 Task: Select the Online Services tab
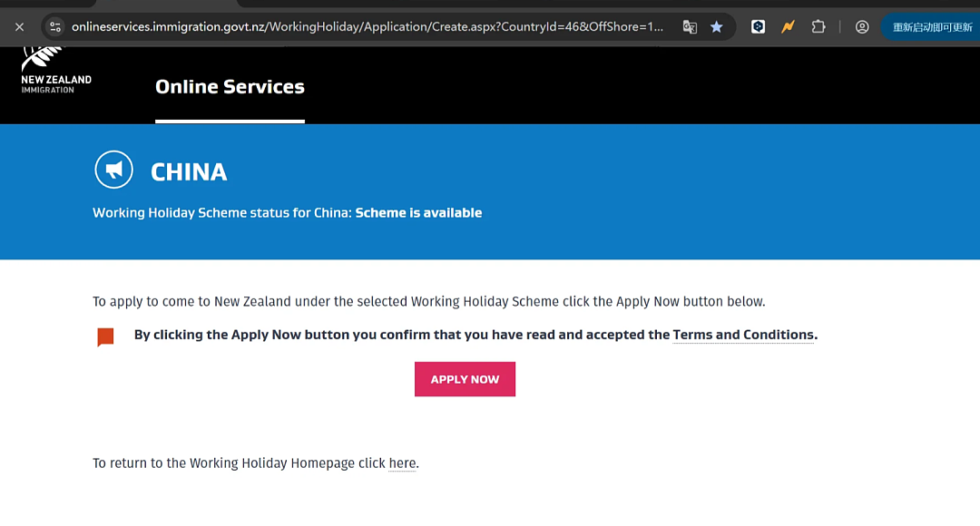pyautogui.click(x=230, y=86)
